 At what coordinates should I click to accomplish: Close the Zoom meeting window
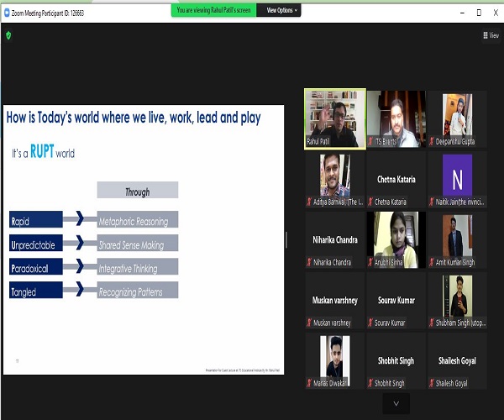[496, 13]
